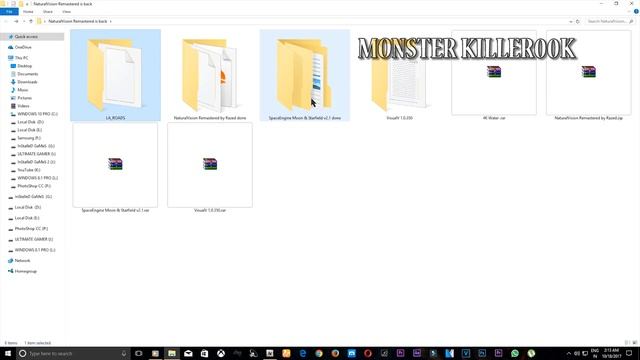Click the address bar path field
Viewport: 640px width, 360px height.
305,21
